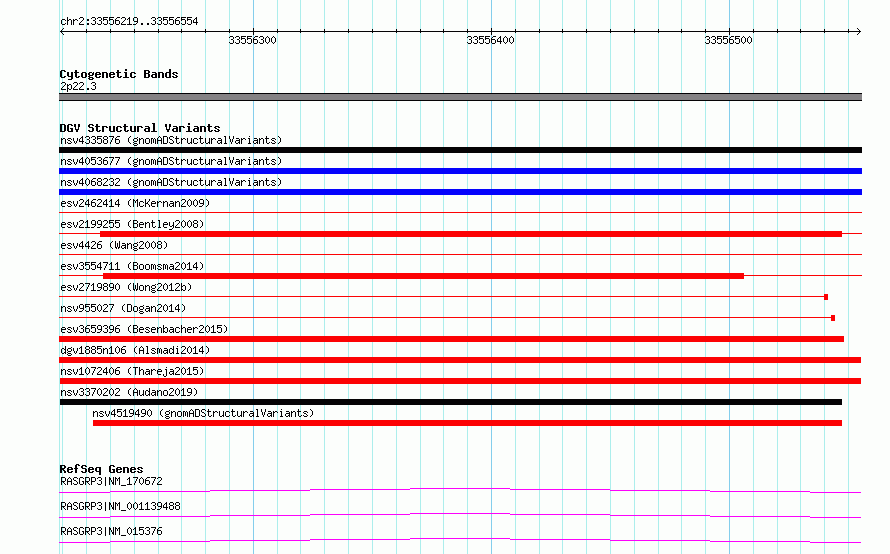Click the red bar under esv2199255
The image size is (890, 554).
click(x=471, y=234)
